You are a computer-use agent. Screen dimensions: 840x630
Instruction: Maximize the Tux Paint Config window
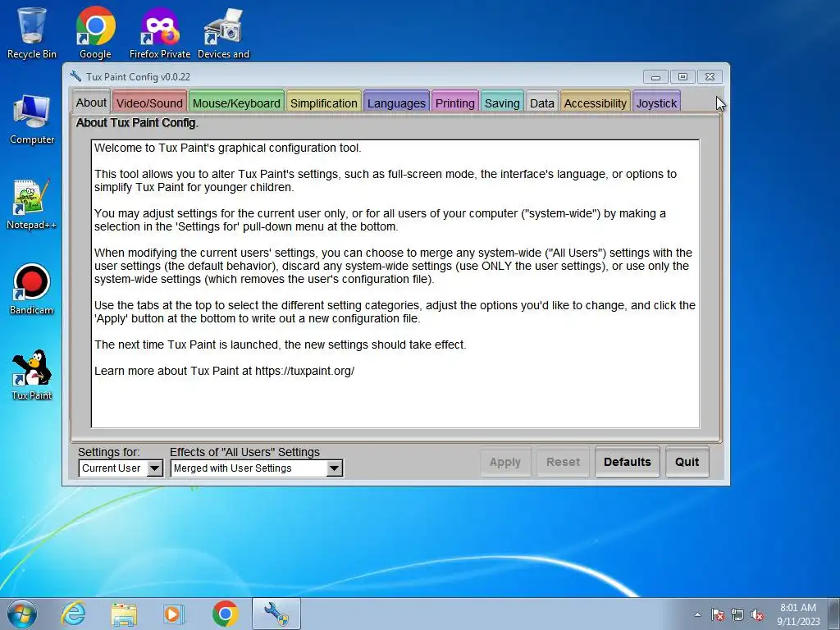click(682, 76)
